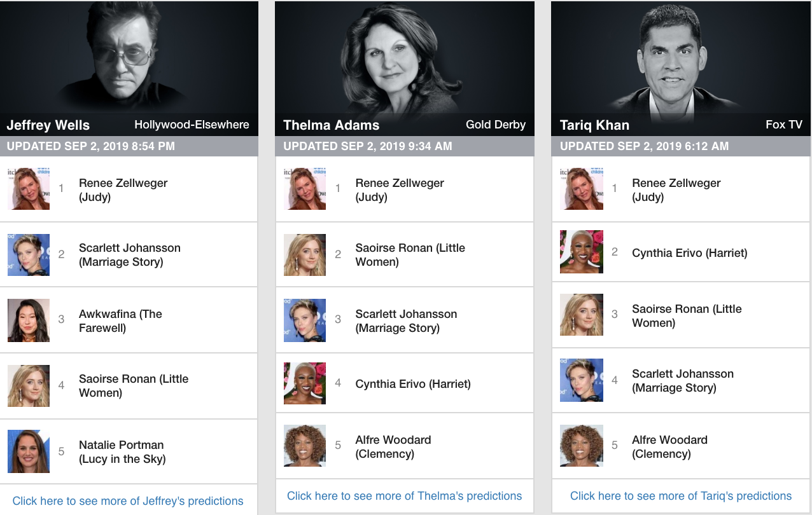Follow 'see more of Tariq's predictions' link
This screenshot has width=812, height=515.
coord(681,496)
